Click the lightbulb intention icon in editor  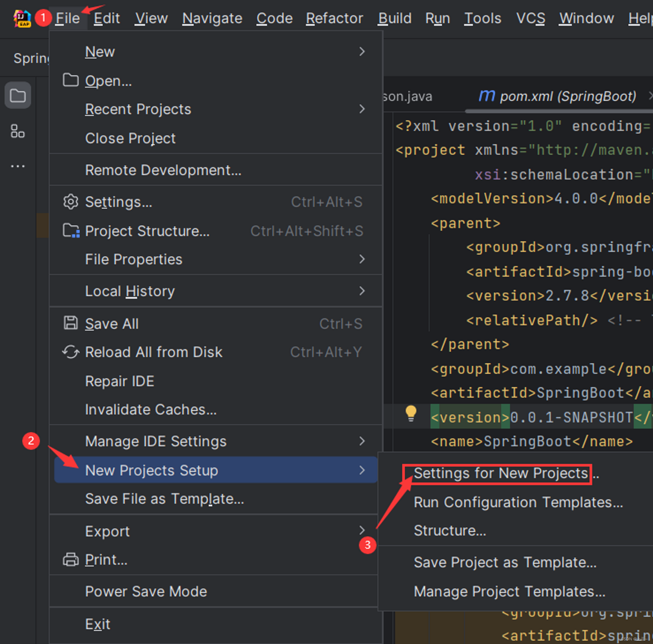[x=411, y=413]
